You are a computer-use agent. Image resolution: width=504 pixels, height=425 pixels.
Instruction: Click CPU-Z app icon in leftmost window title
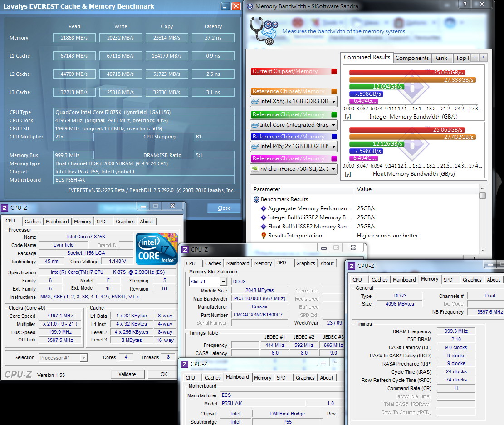tap(5, 208)
